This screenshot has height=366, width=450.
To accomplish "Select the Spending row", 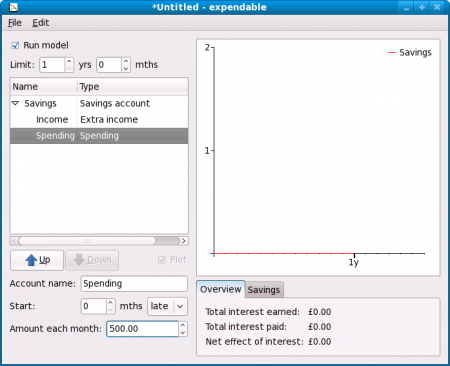I will [x=99, y=136].
